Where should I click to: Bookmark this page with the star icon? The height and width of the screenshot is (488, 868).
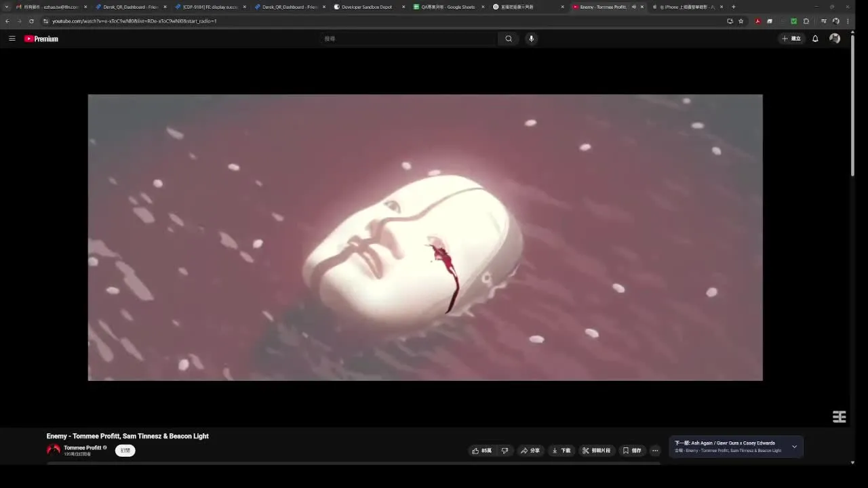pyautogui.click(x=741, y=21)
